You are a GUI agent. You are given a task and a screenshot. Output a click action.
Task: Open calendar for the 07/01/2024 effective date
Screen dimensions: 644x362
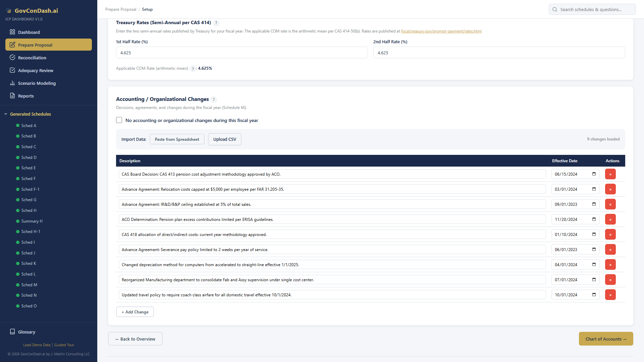[x=594, y=280]
